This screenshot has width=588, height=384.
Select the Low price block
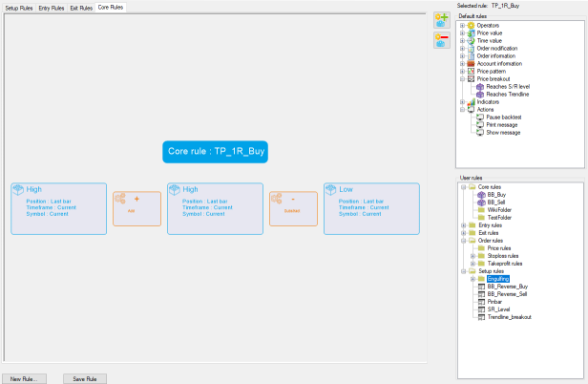[371, 208]
